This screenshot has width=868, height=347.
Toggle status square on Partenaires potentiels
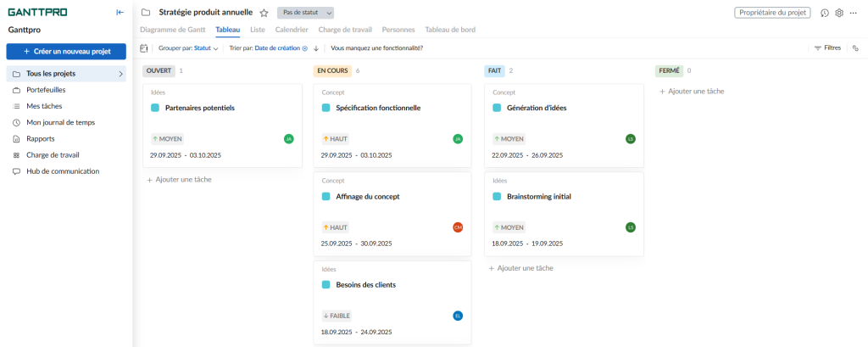(x=155, y=108)
